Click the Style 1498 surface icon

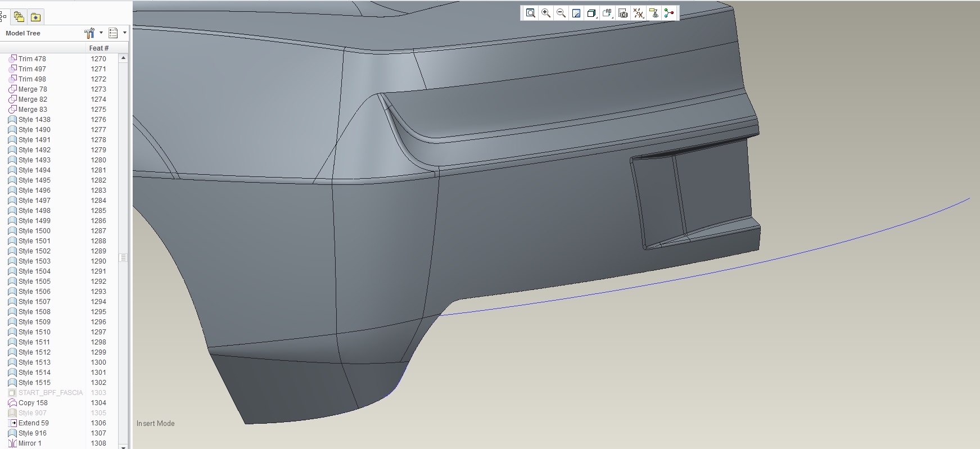pyautogui.click(x=12, y=211)
